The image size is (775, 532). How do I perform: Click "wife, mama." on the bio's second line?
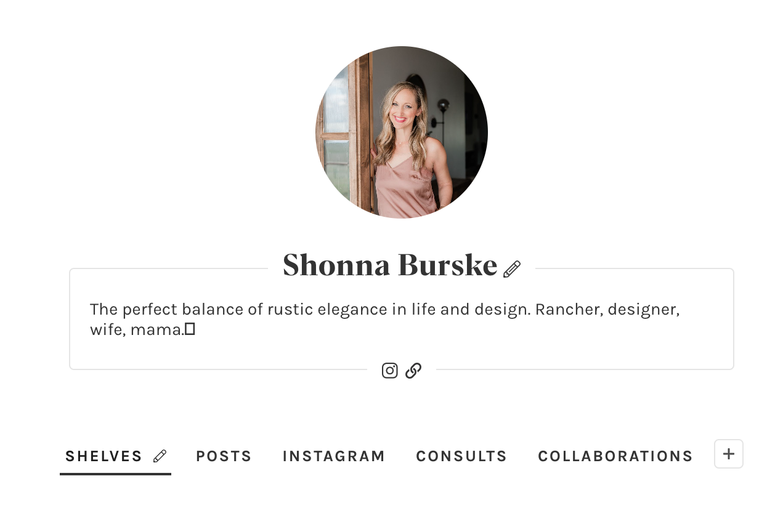[x=136, y=330]
